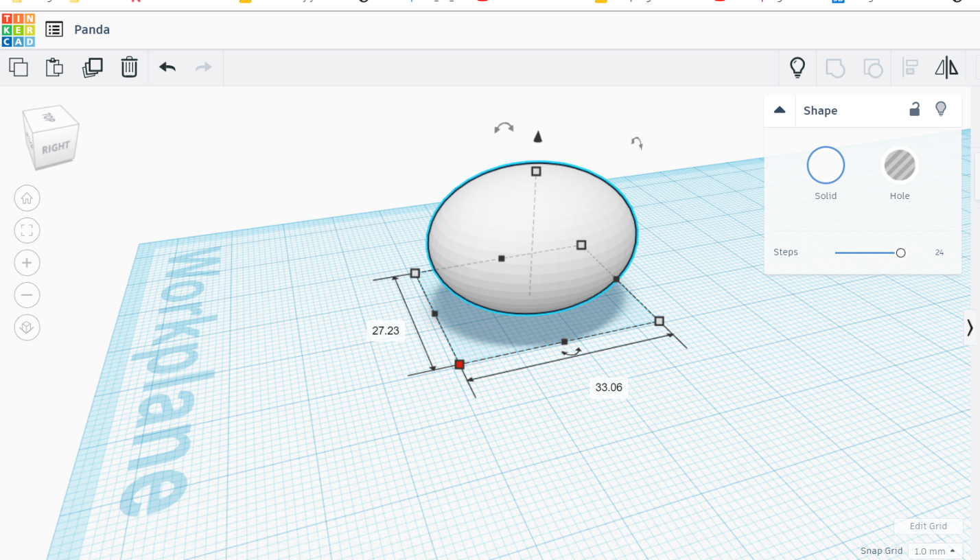The width and height of the screenshot is (980, 560).
Task: Expand the collapsed right shapes panel chevron
Action: pyautogui.click(x=970, y=328)
